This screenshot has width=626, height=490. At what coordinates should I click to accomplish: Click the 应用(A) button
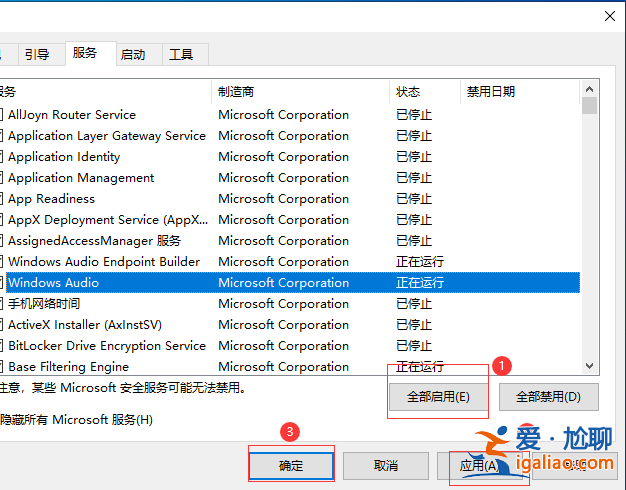[479, 466]
